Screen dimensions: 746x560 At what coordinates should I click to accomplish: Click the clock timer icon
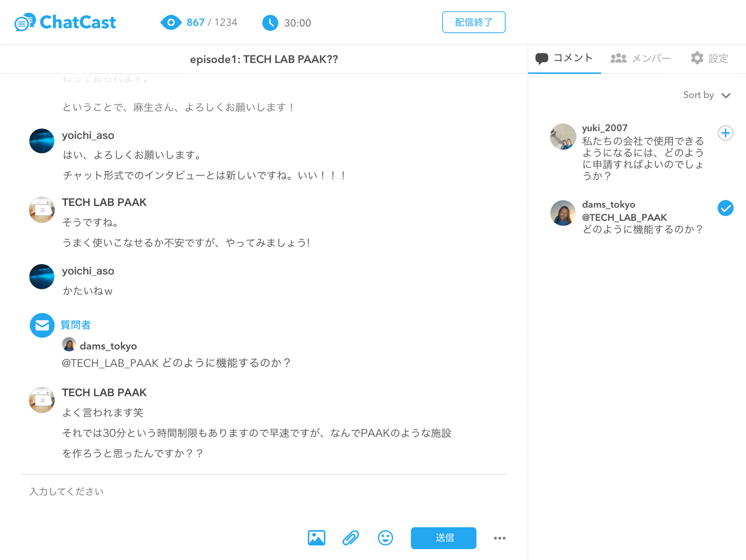(270, 23)
